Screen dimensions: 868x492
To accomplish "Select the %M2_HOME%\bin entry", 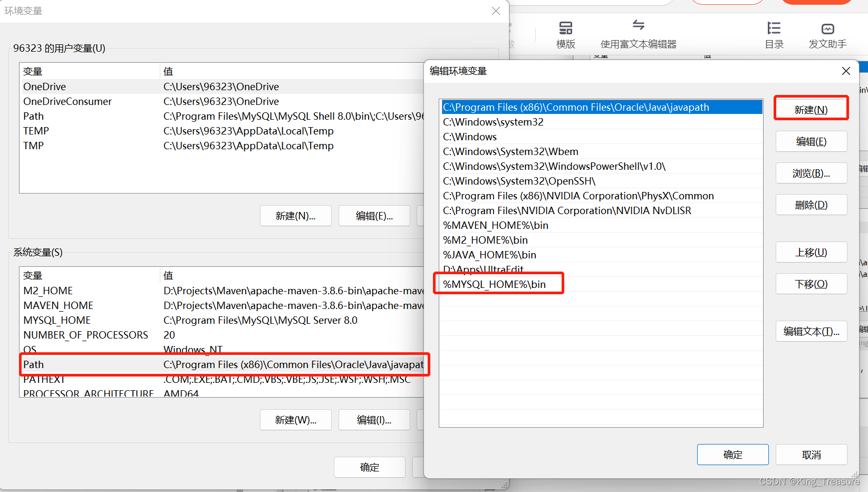I will (x=601, y=240).
